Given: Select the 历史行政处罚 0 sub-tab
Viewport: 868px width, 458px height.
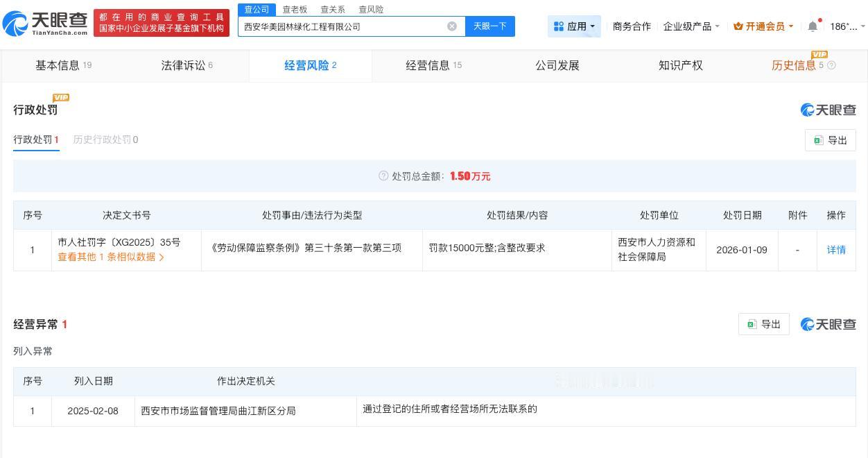Looking at the screenshot, I should coord(105,139).
